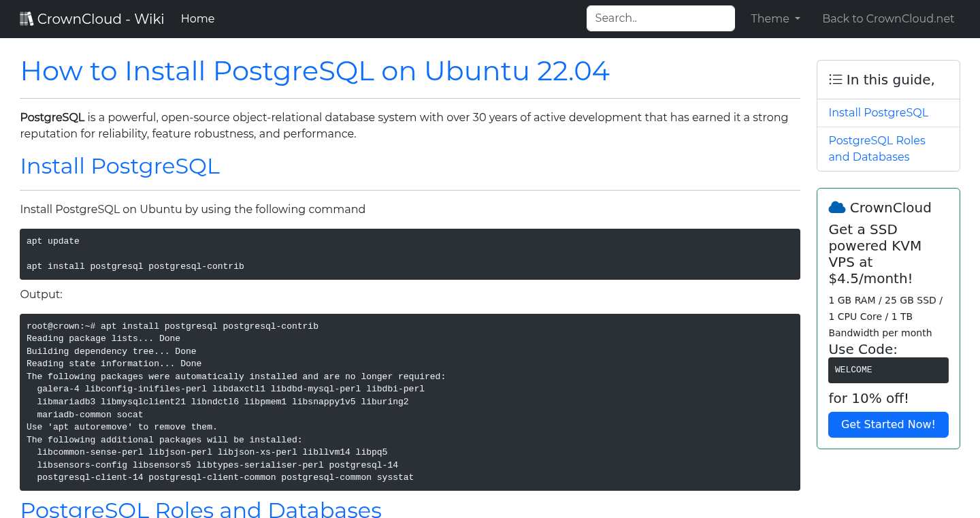Click the cloud icon next to CrownCloud
The height and width of the screenshot is (518, 980).
tap(838, 207)
